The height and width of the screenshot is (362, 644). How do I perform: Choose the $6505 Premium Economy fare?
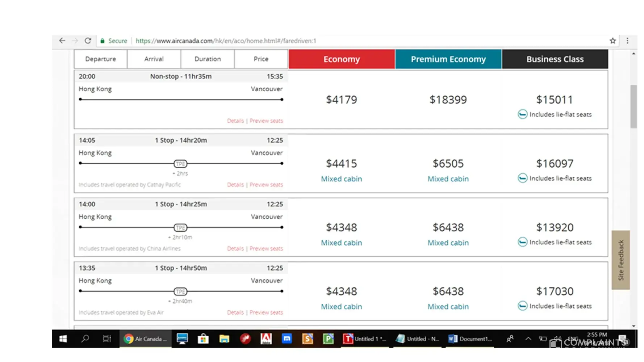tap(448, 164)
